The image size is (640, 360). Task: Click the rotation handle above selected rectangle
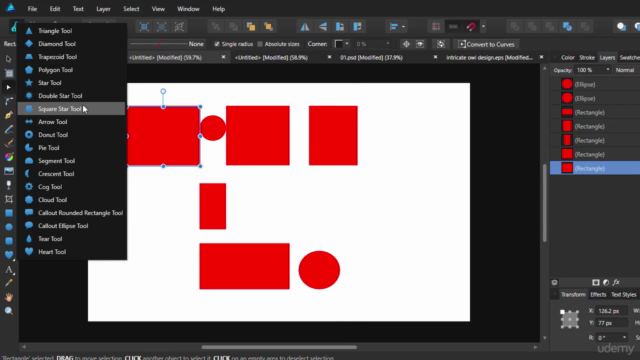(163, 91)
